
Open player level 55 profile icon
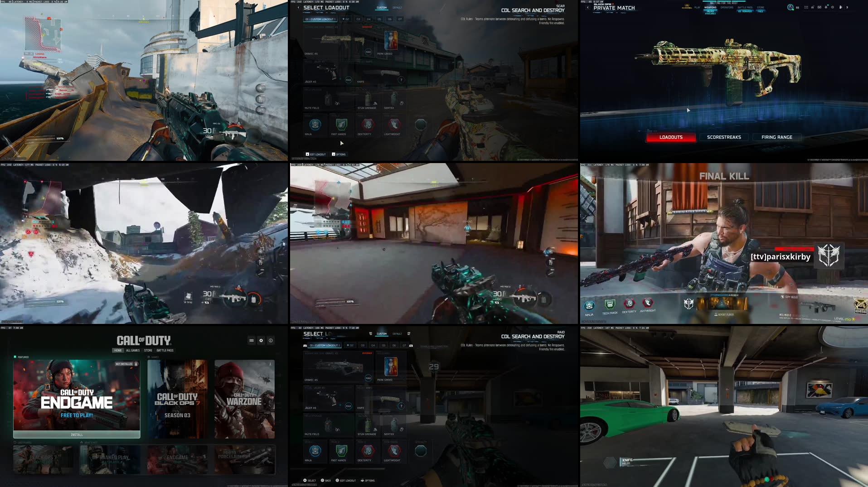(x=790, y=7)
